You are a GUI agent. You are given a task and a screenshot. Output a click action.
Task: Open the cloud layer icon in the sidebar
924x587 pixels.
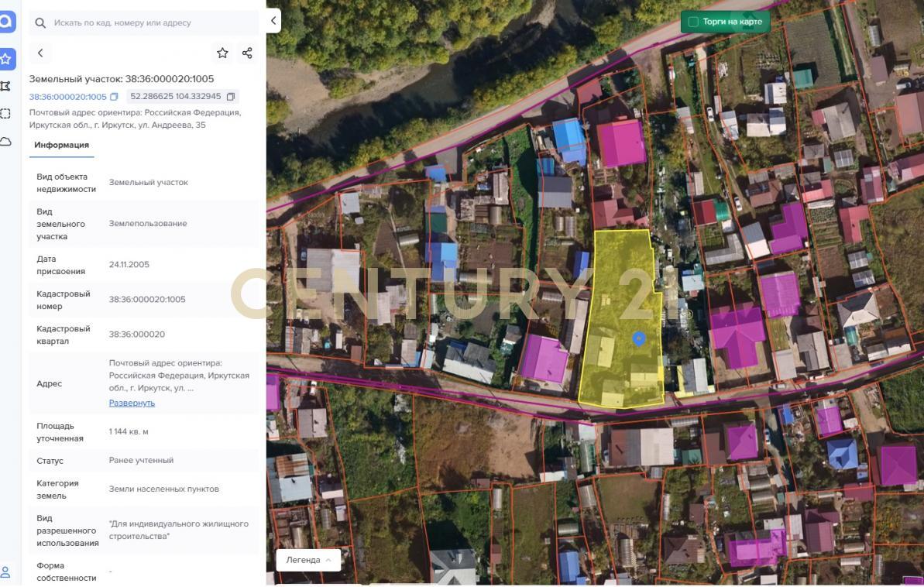pos(6,142)
